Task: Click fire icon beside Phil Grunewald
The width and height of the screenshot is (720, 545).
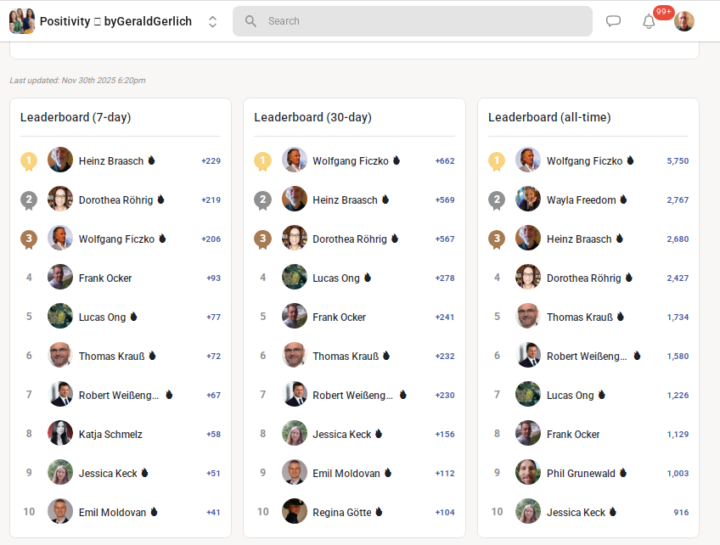Action: tap(623, 472)
